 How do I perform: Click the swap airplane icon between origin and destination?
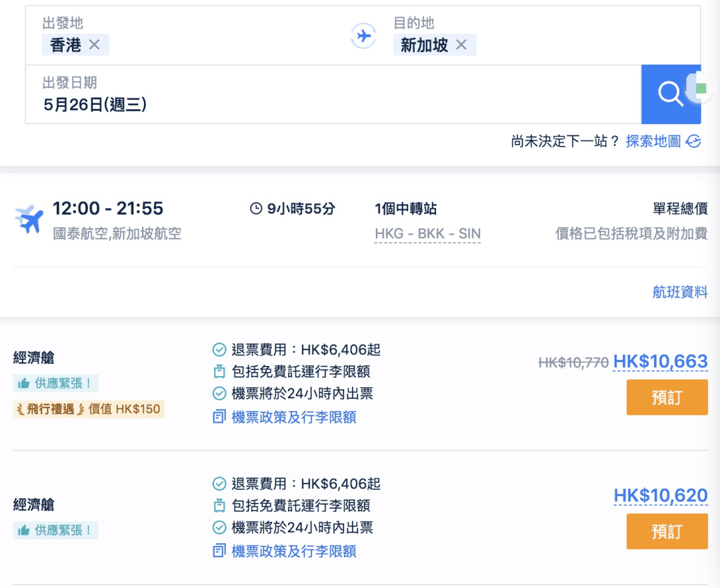tap(363, 36)
